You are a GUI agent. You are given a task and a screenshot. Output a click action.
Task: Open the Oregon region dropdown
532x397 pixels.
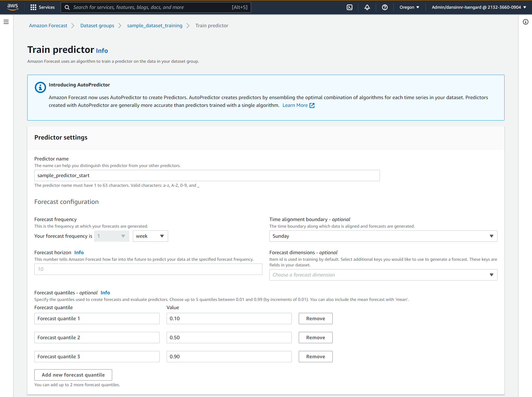(409, 7)
